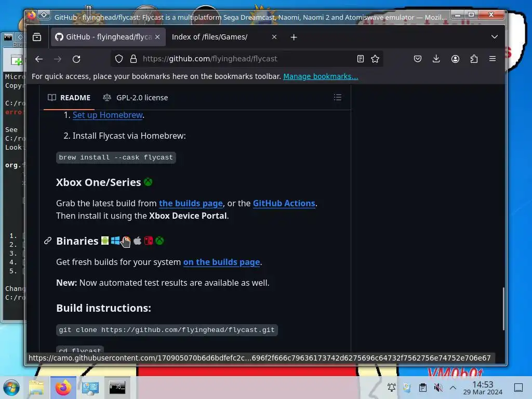Image resolution: width=532 pixels, height=399 pixels.
Task: Click the Apple icon beside Binaries
Action: coord(137,241)
